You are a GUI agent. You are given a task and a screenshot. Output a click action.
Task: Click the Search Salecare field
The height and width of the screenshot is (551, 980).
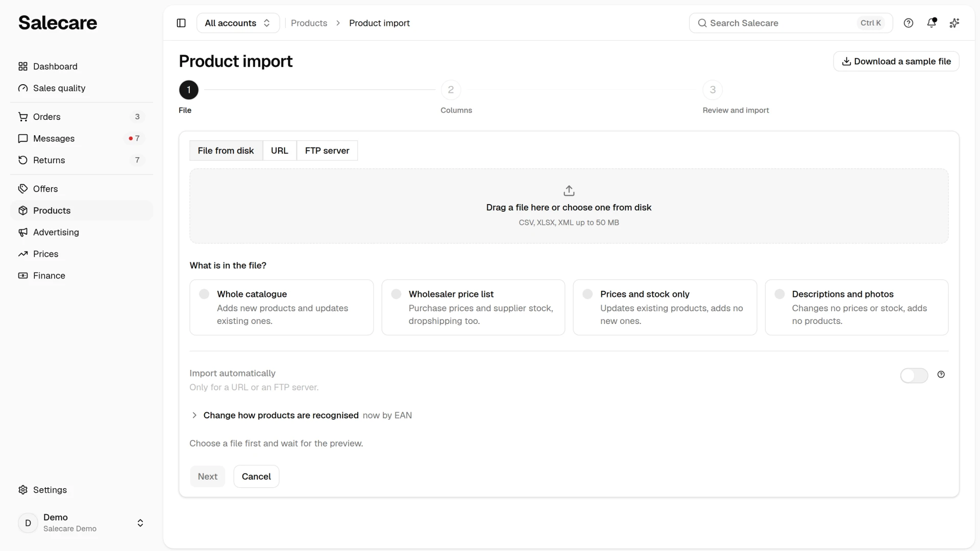791,23
